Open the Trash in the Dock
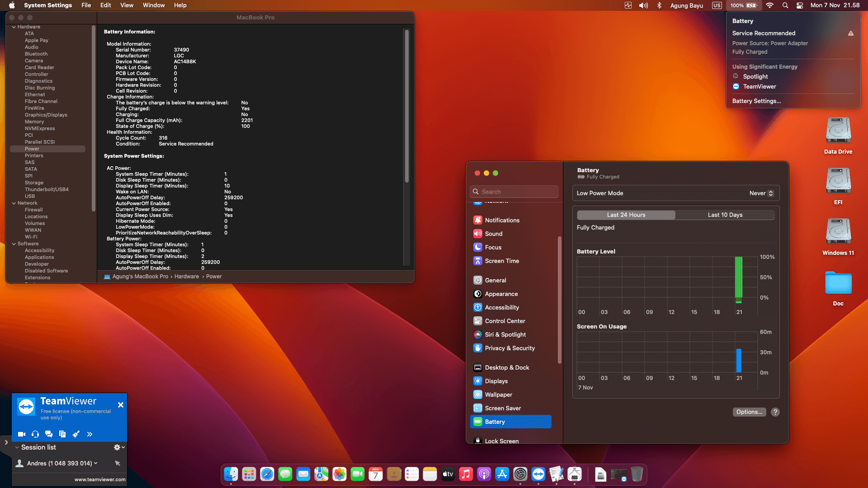 (637, 474)
